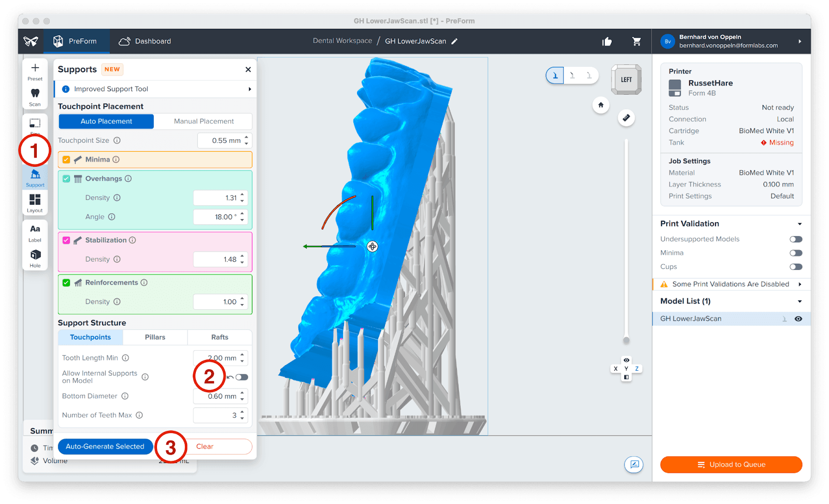
Task: Expand the Improved Support Tool info
Action: (249, 89)
